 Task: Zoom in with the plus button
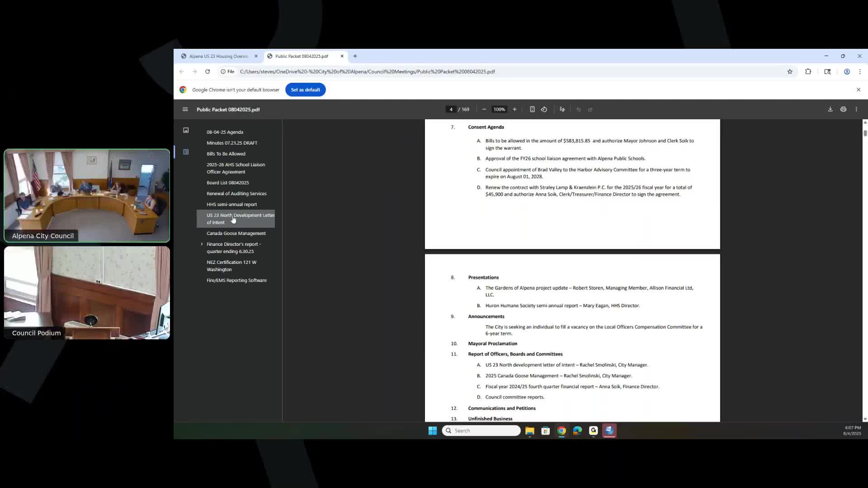pyautogui.click(x=514, y=109)
